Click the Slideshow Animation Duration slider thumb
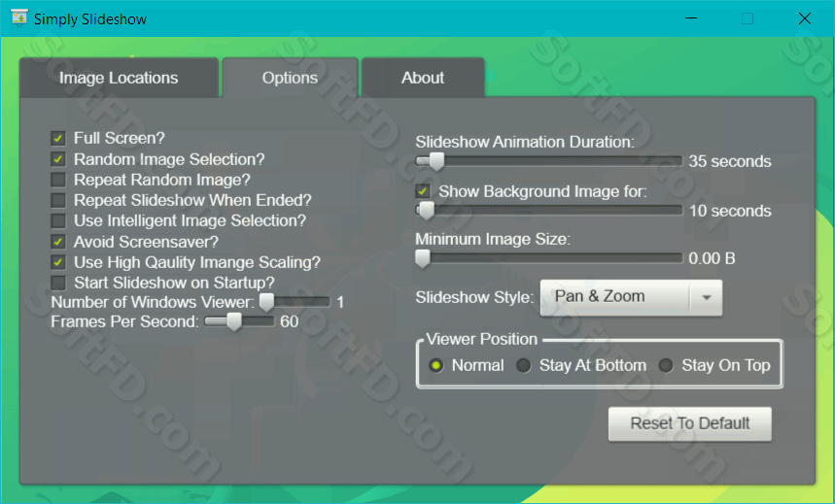 coord(436,161)
